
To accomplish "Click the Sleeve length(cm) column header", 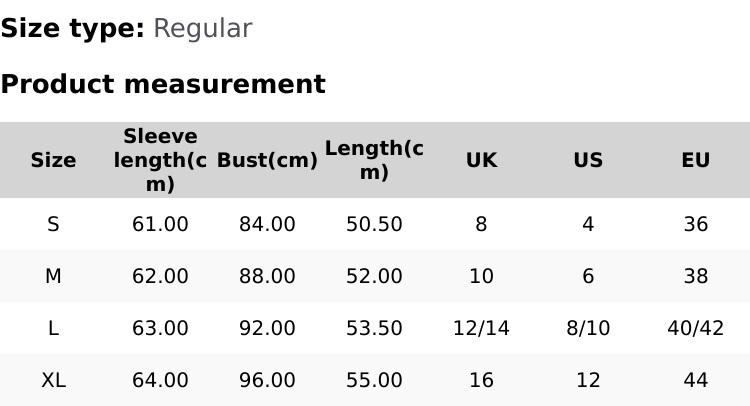I will [x=160, y=160].
